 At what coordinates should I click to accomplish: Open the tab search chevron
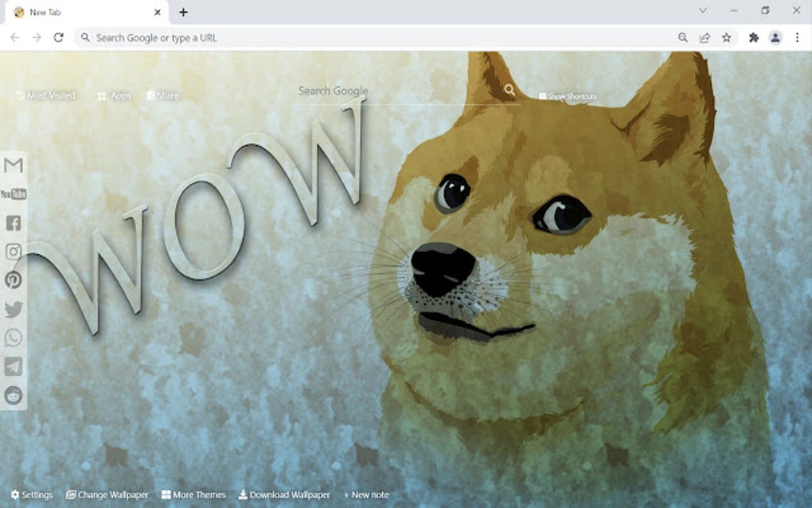pyautogui.click(x=702, y=11)
